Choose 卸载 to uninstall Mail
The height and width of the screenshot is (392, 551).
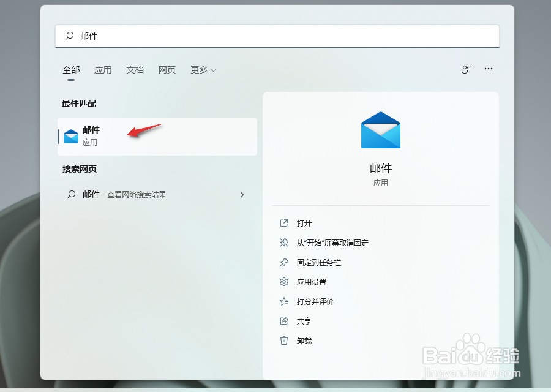pos(304,341)
